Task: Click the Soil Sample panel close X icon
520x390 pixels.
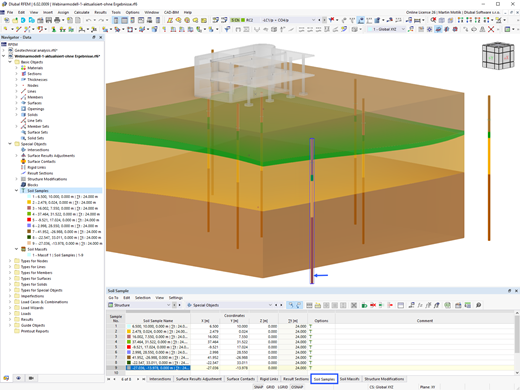Action: pyautogui.click(x=516, y=291)
